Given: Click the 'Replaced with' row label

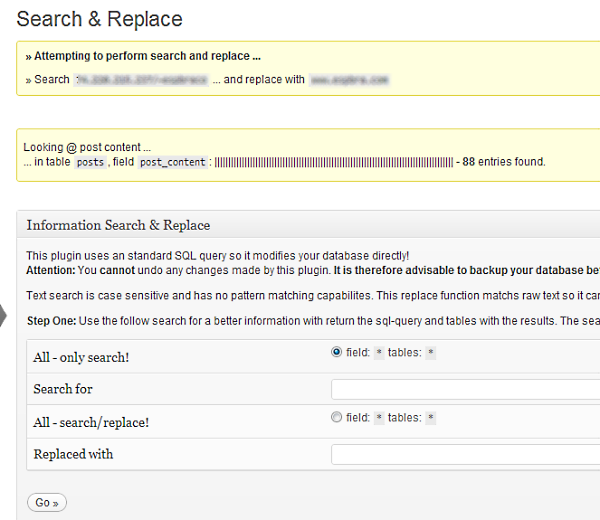Looking at the screenshot, I should tap(73, 454).
